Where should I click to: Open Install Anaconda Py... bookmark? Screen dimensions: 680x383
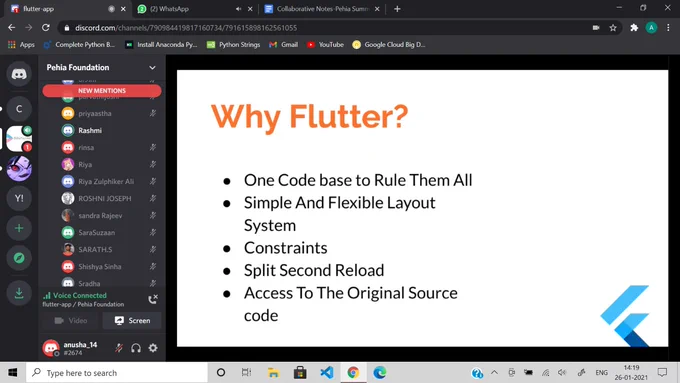pyautogui.click(x=161, y=45)
